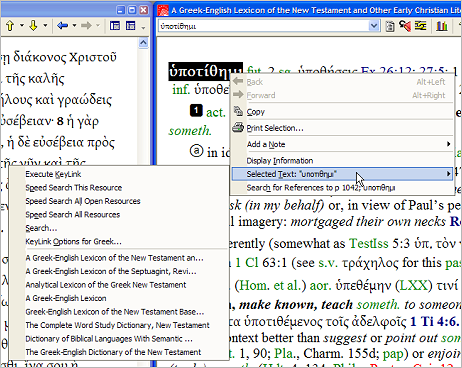Click the yellow striped link icon in lexicon toolbar
Screen dimensions: 462x368
421,25
